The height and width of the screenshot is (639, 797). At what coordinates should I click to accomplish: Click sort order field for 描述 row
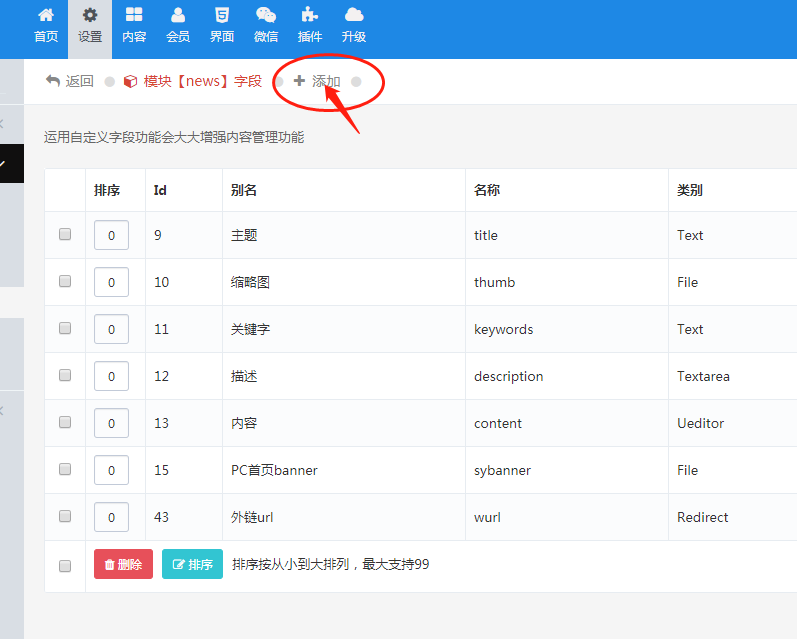pos(111,376)
